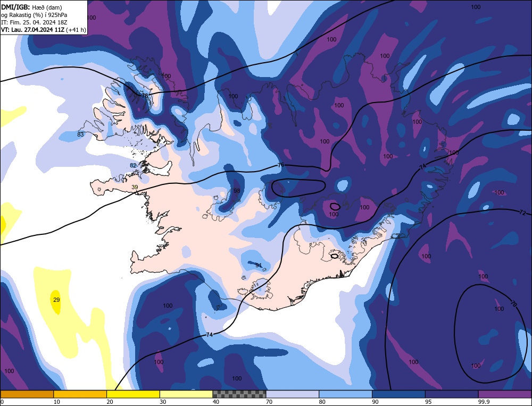Screen dimensions: 532x406
Task: Click the humidity value "98" on the map
Action: (x=237, y=191)
